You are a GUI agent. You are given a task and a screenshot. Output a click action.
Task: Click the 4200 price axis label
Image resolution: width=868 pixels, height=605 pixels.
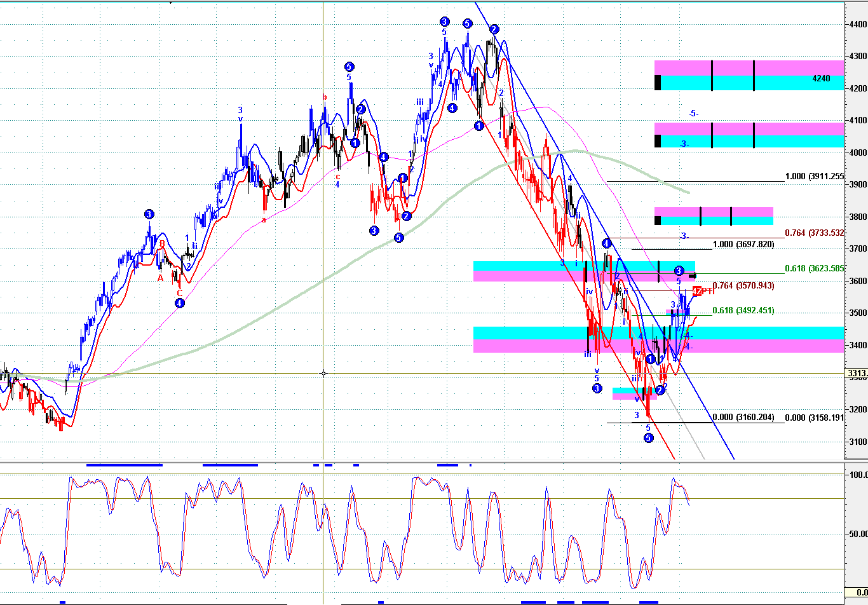(858, 88)
